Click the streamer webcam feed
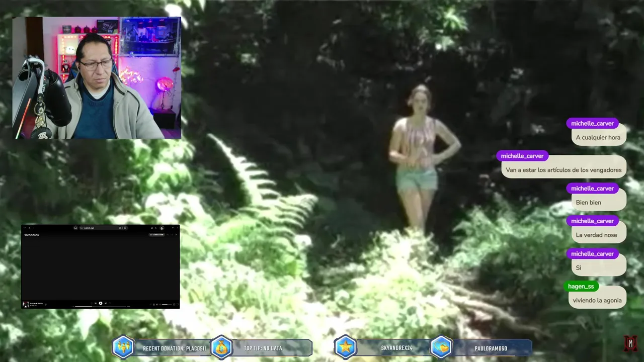 (x=97, y=78)
